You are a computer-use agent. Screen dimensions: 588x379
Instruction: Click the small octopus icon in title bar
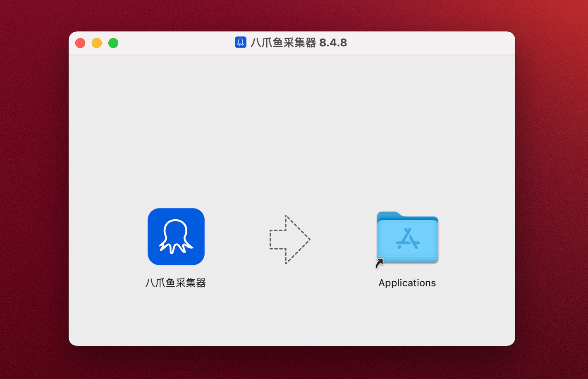(241, 42)
